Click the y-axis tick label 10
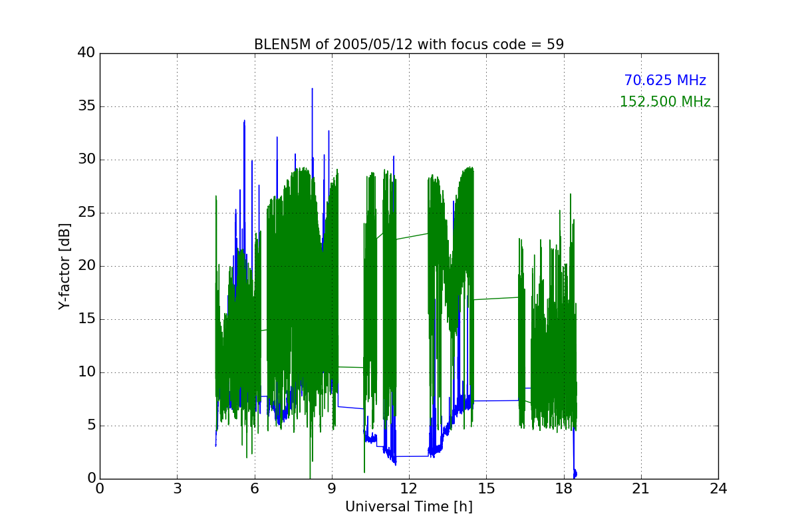Viewport: 798px width, 532px height. pos(86,372)
